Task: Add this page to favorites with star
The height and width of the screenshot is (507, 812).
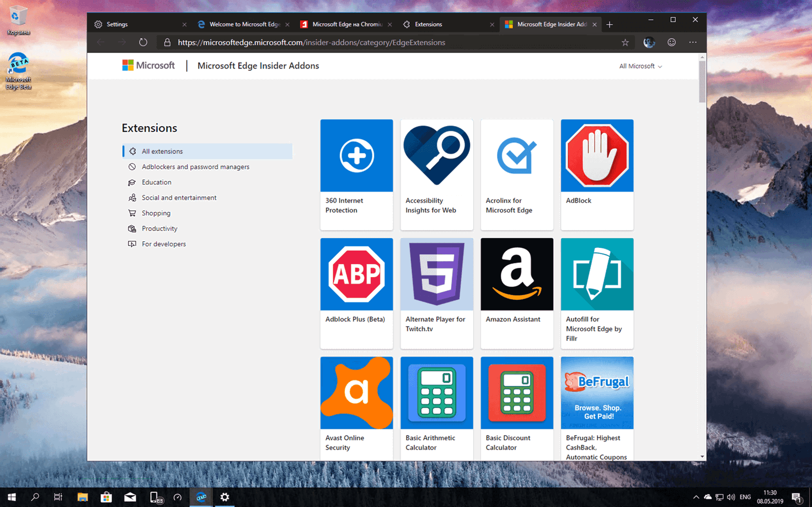Action: (625, 42)
